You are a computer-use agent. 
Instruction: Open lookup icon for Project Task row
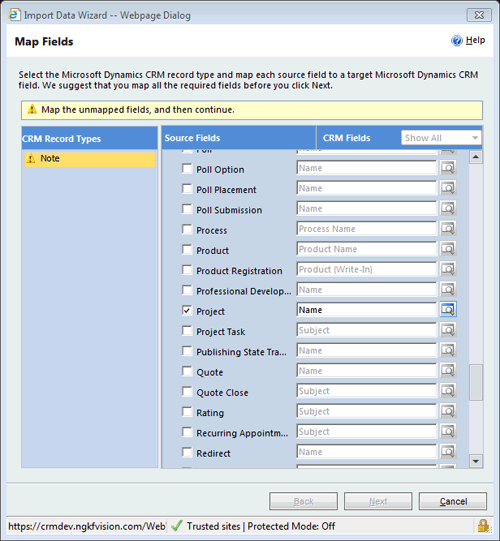(x=448, y=330)
